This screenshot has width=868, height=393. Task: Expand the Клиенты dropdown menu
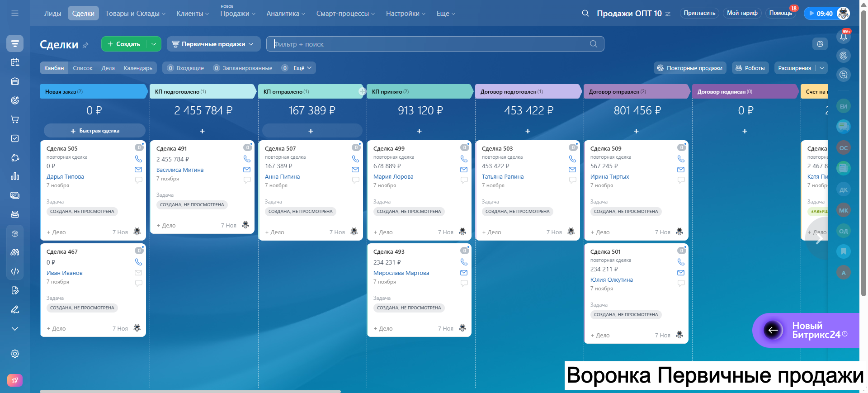point(193,14)
